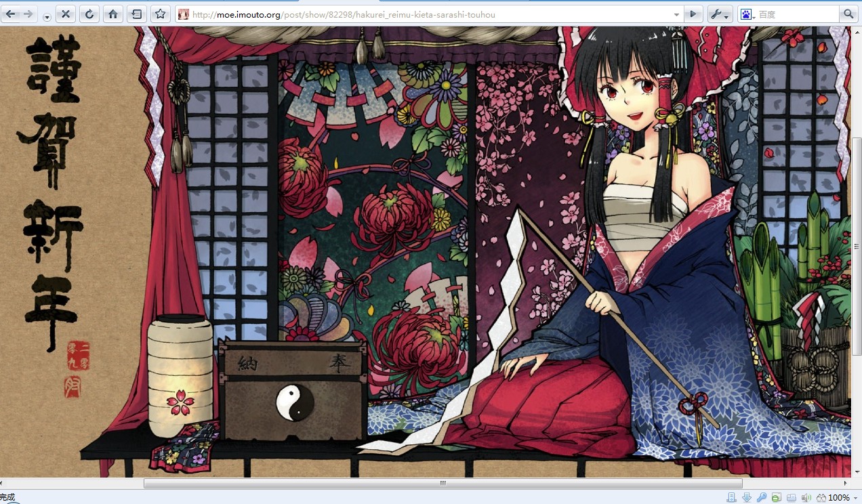Focus the address bar URL field
This screenshot has height=504, width=862.
pyautogui.click(x=430, y=14)
